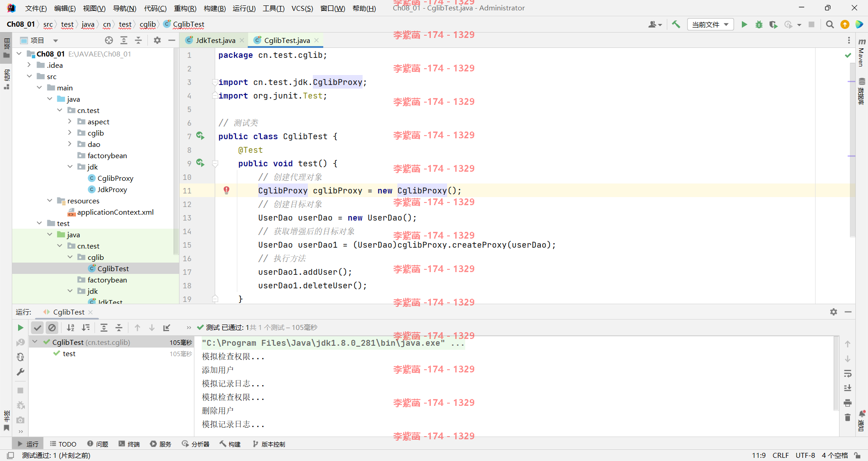Image resolution: width=868 pixels, height=461 pixels.
Task: Export test results icon
Action: coord(167,328)
